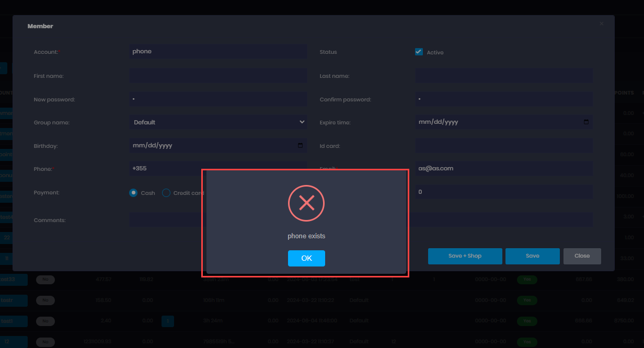Select the Credit card payment option

click(166, 193)
